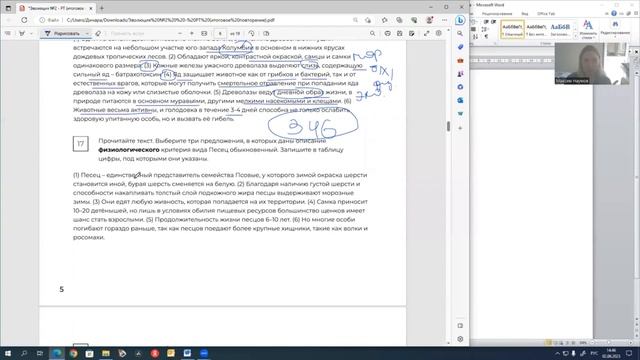
Task: Open Google Chrome from the taskbar
Action: 73,353
